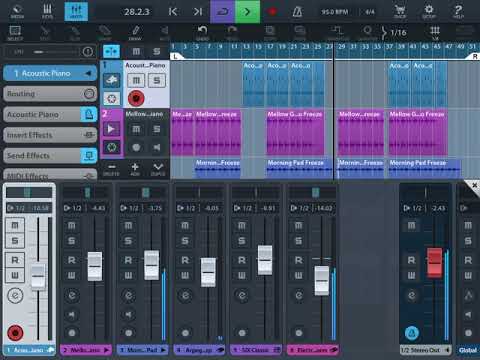Open channel 2 output routing 1/2
480x360 pixels.
(x=73, y=208)
